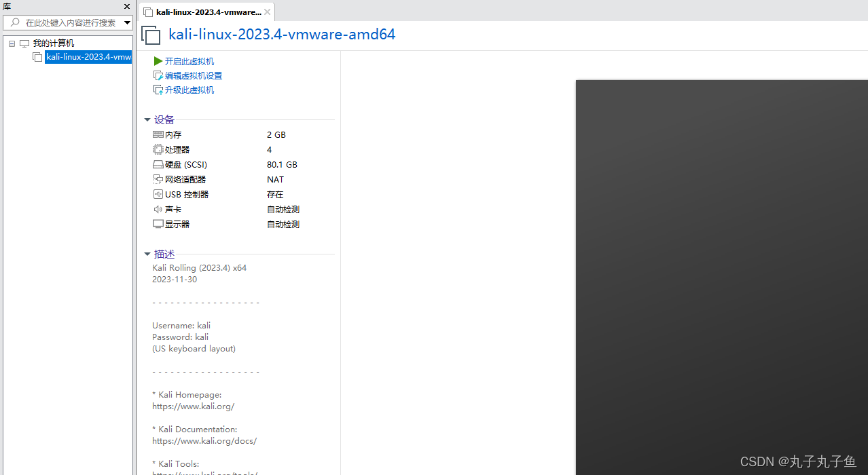Click the Username: kali text
Screen dimensions: 868x475
point(181,326)
